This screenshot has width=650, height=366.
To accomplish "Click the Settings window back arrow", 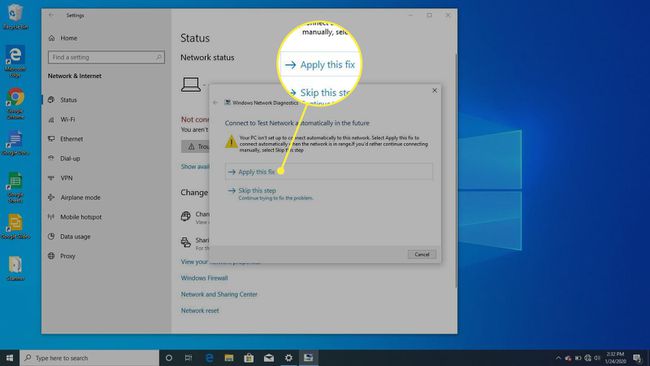I will click(51, 15).
